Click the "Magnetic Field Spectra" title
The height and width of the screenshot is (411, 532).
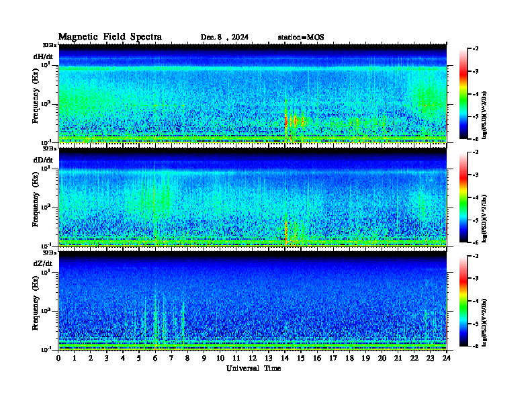(x=110, y=37)
